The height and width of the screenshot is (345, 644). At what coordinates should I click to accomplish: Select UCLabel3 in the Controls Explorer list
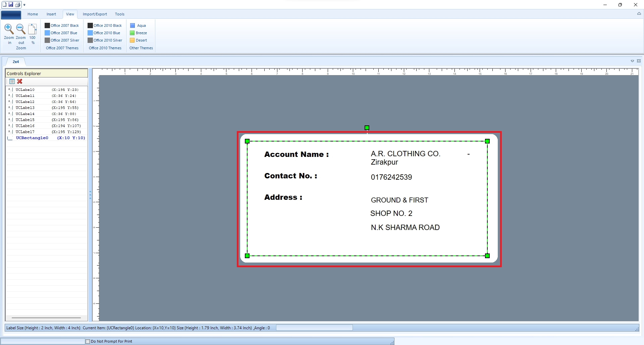(25, 108)
